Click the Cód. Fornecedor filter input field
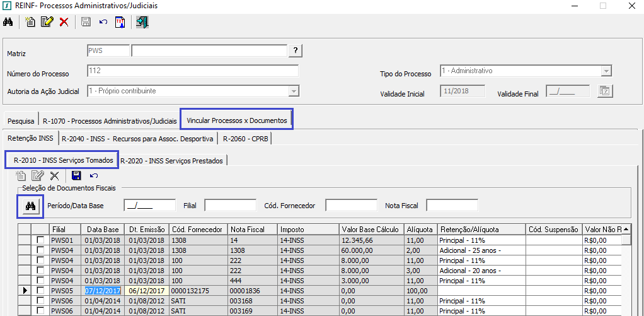 (351, 206)
